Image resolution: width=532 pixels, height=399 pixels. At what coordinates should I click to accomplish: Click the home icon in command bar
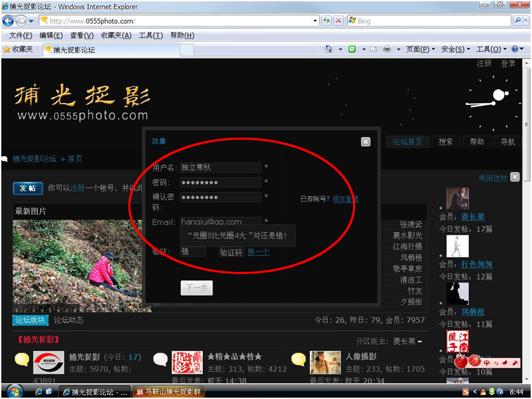329,49
